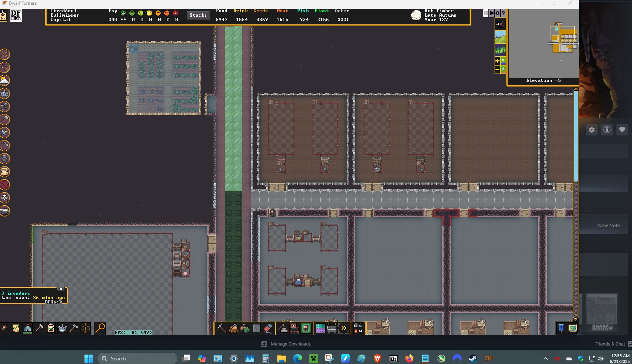Screen dimensions: 632x364
Task: Open the stockpiles menu icon
Action: pyautogui.click(x=294, y=329)
